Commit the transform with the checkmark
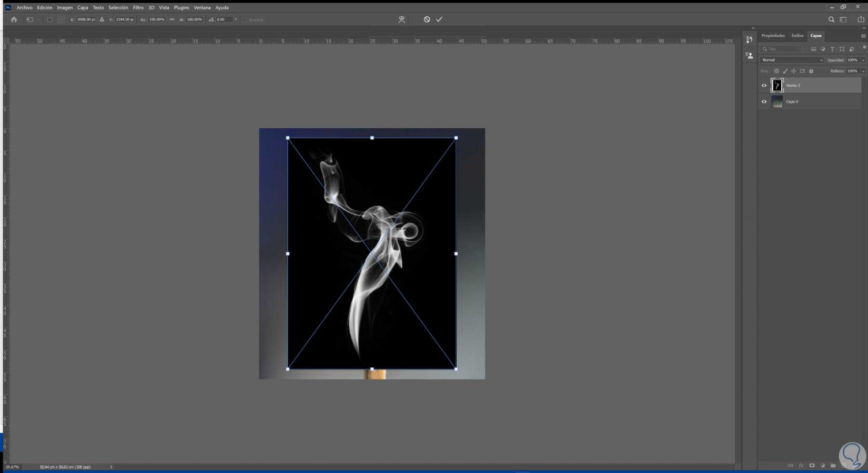The image size is (868, 473). click(x=439, y=19)
